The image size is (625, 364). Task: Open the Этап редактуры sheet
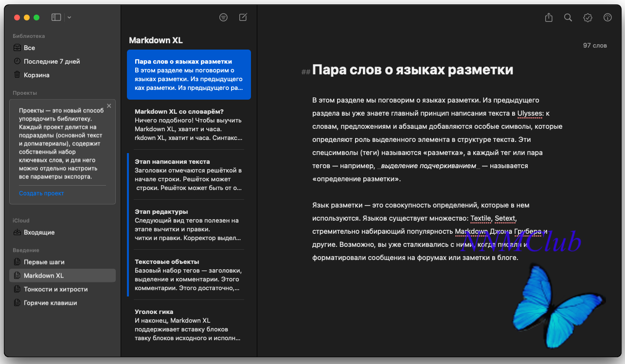189,225
